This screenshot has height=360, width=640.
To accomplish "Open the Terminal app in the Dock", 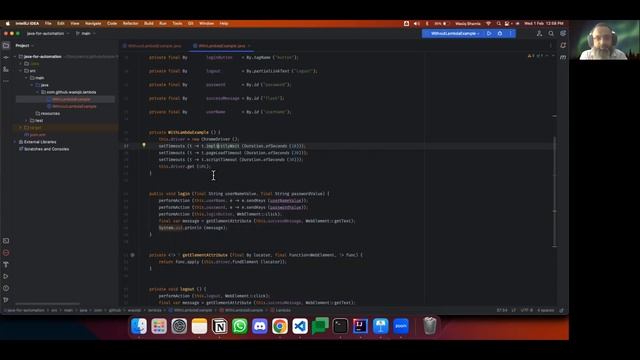I will pyautogui.click(x=340, y=326).
